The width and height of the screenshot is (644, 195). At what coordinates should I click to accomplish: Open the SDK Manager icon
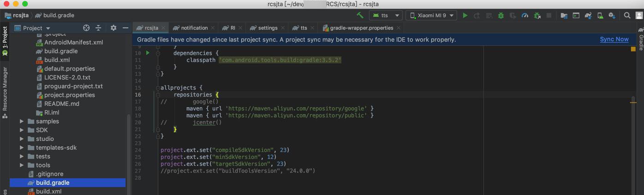point(612,15)
